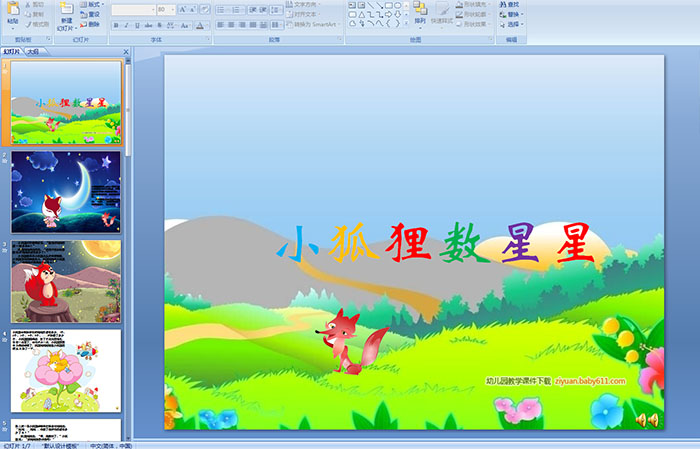The image size is (700, 449).
Task: Click the Reset slide (重设) icon
Action: point(90,15)
